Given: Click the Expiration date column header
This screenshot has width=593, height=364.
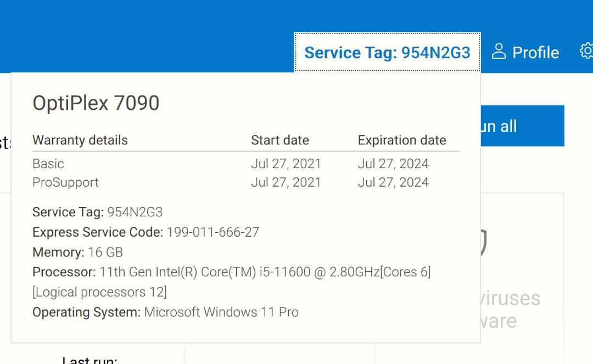Looking at the screenshot, I should [402, 140].
